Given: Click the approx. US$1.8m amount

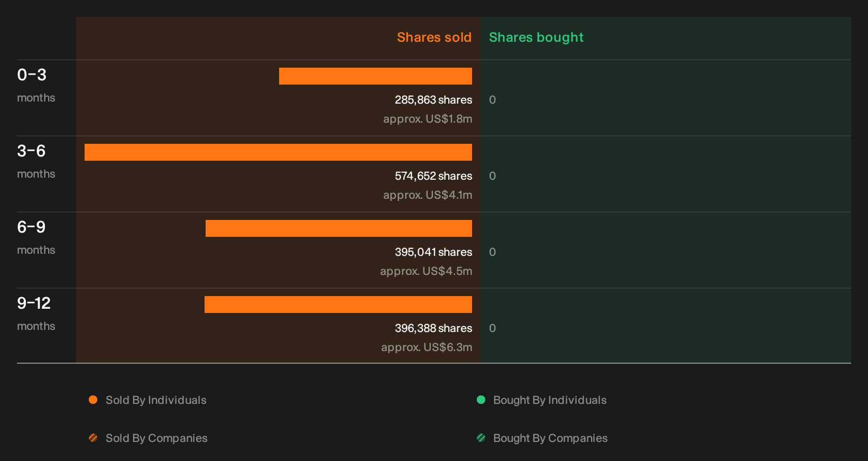Looking at the screenshot, I should tap(428, 119).
